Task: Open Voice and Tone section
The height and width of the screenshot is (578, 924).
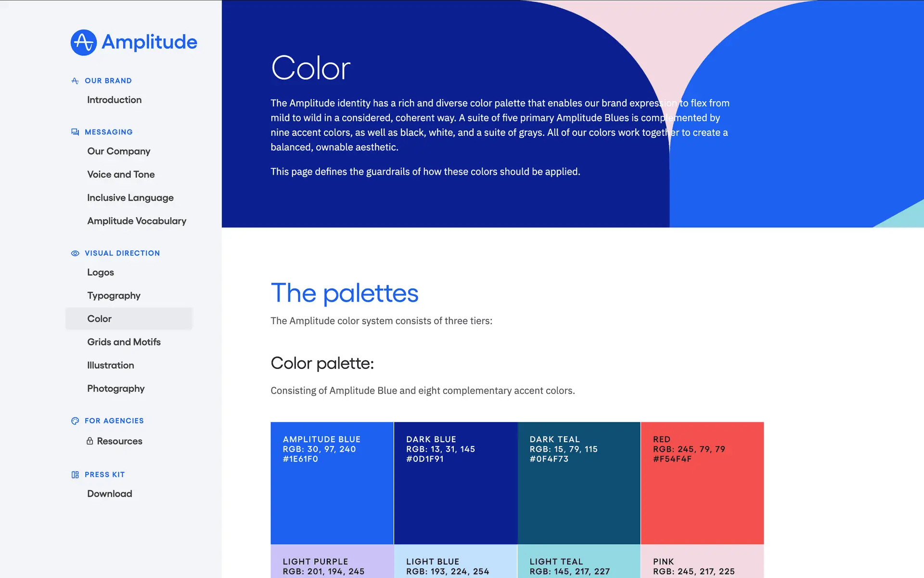Action: point(121,174)
